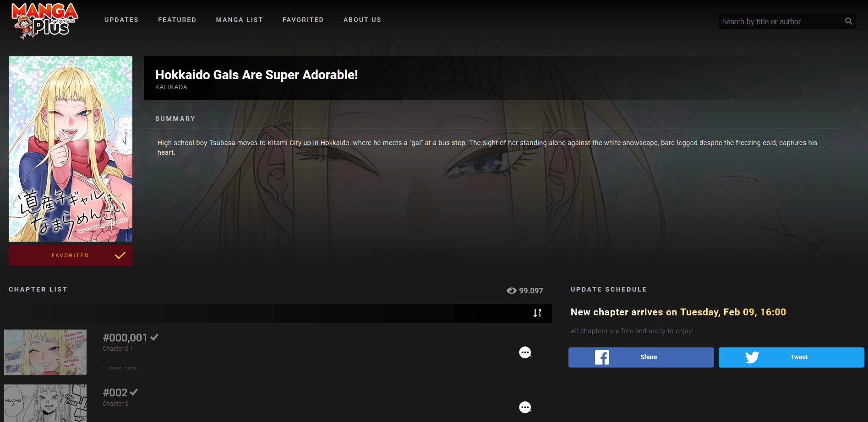Click the search magnifier icon
The width and height of the screenshot is (868, 422).
(848, 21)
